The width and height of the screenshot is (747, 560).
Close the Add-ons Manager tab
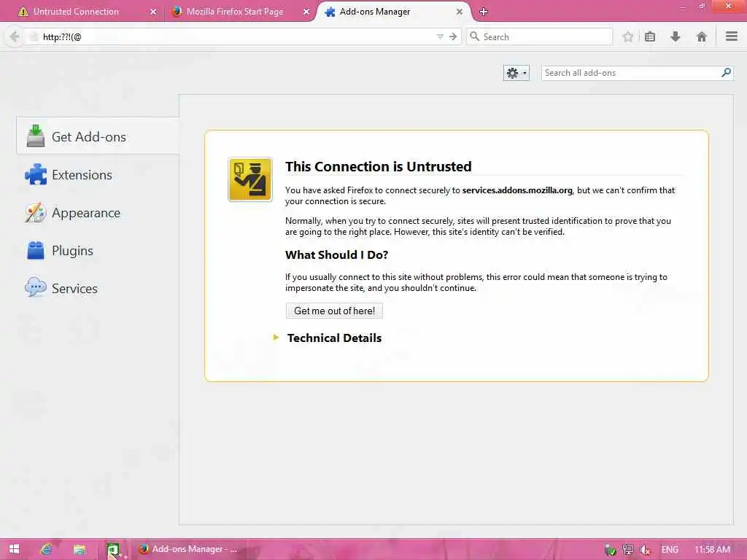click(x=460, y=12)
